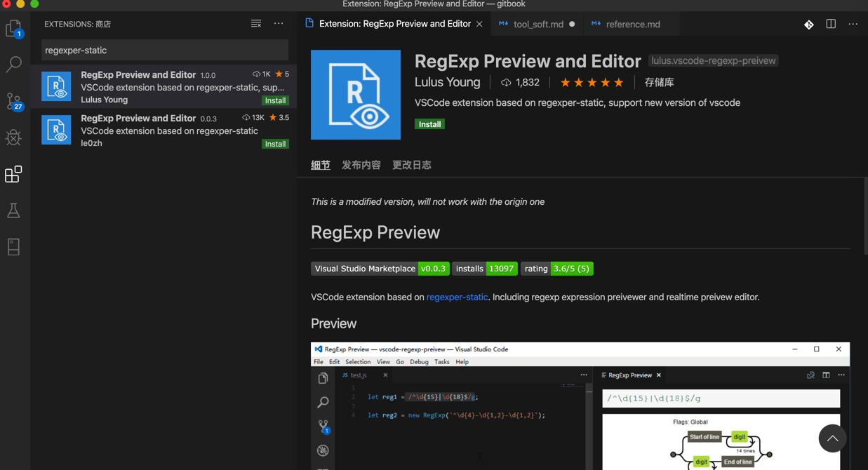Image resolution: width=868 pixels, height=470 pixels.
Task: Select the Lulus Young RegExp extension entry
Action: coord(164,87)
